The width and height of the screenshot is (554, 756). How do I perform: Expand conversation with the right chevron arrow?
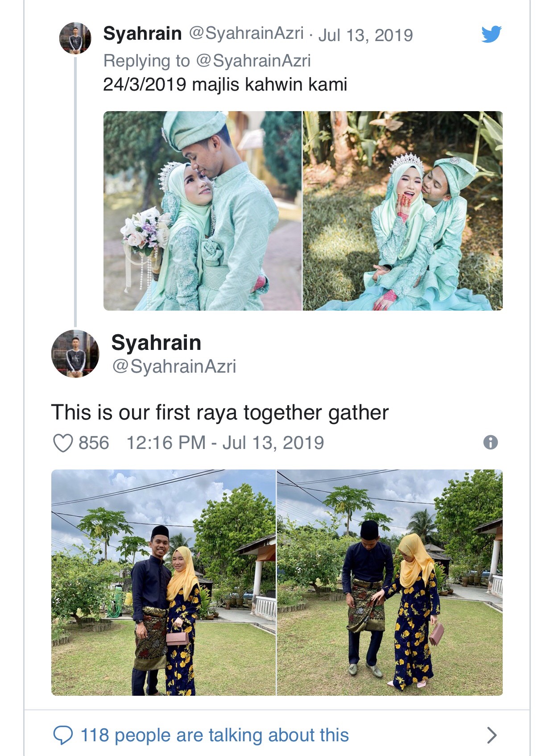click(492, 735)
